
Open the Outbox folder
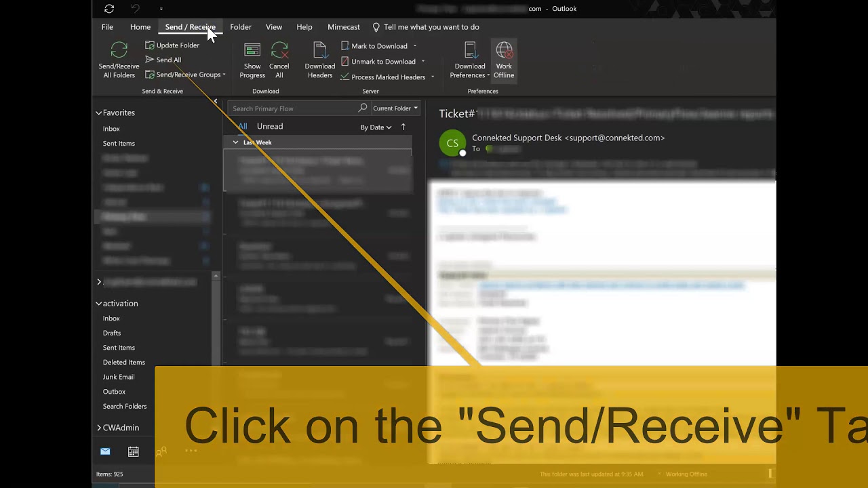click(x=114, y=392)
